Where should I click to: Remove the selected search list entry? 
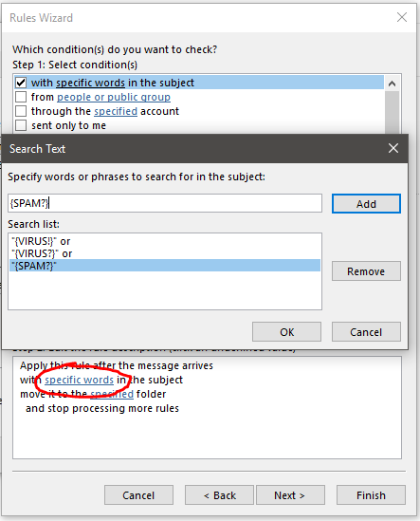click(366, 271)
